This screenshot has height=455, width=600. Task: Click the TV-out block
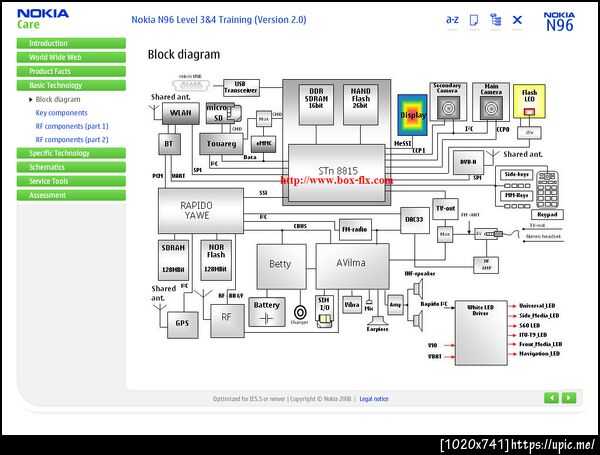tap(445, 209)
